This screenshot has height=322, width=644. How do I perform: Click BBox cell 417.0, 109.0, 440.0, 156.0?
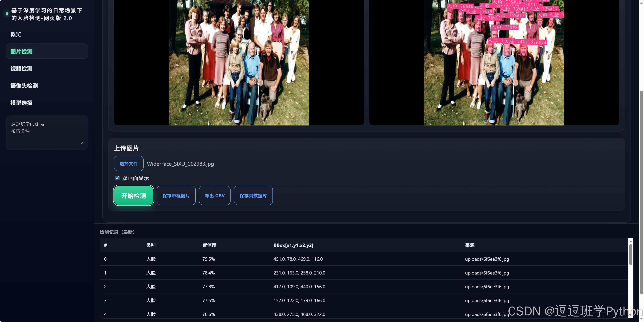tap(299, 286)
